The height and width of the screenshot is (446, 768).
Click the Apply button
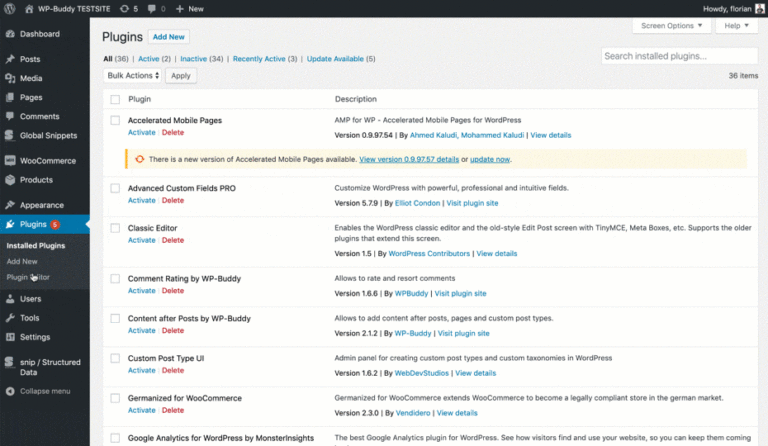coord(181,76)
